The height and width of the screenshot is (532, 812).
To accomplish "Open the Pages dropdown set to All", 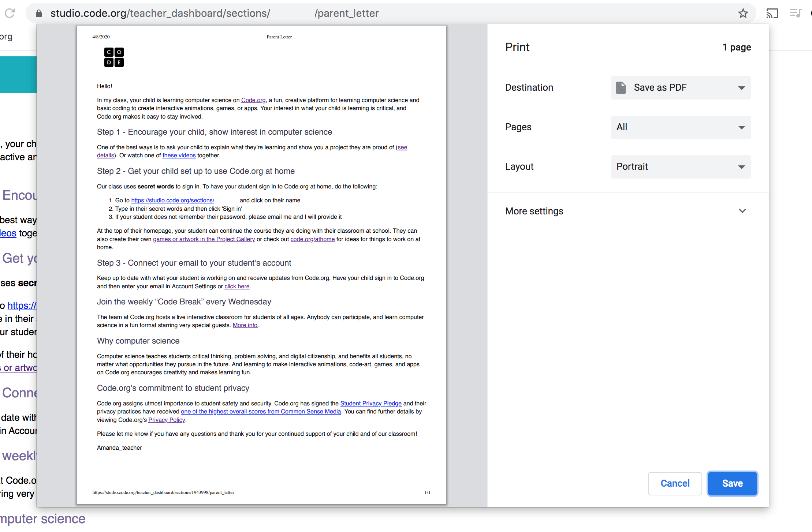I will (x=681, y=127).
